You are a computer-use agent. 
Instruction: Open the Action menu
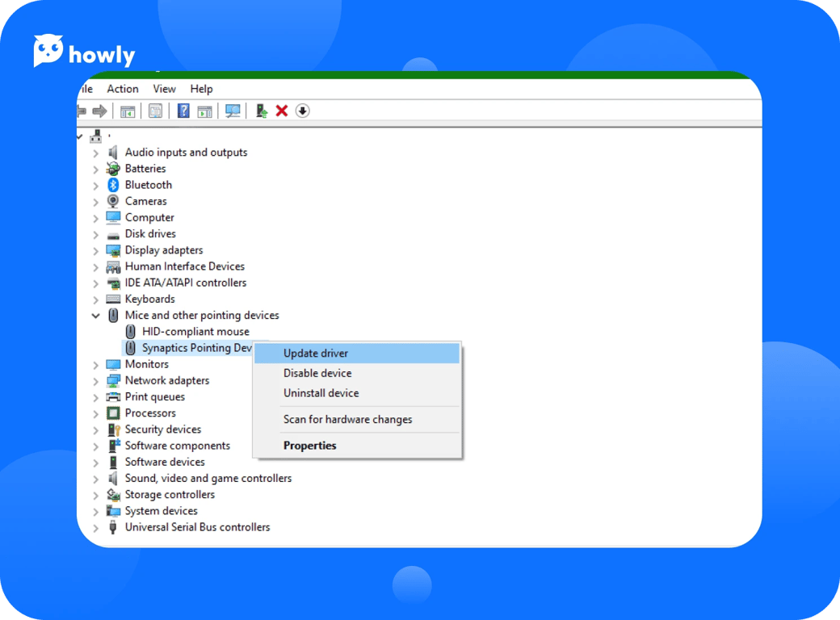click(x=123, y=89)
